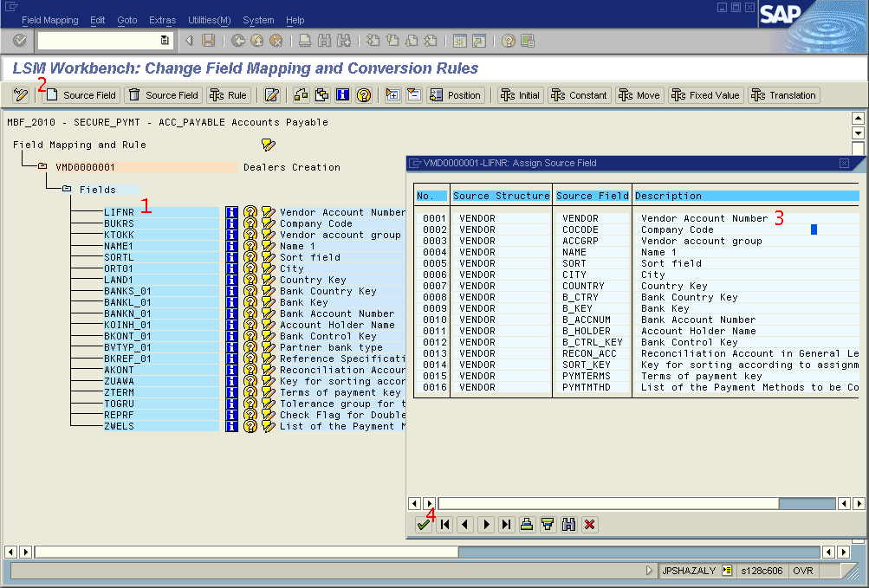Click the Constant button

pyautogui.click(x=578, y=94)
